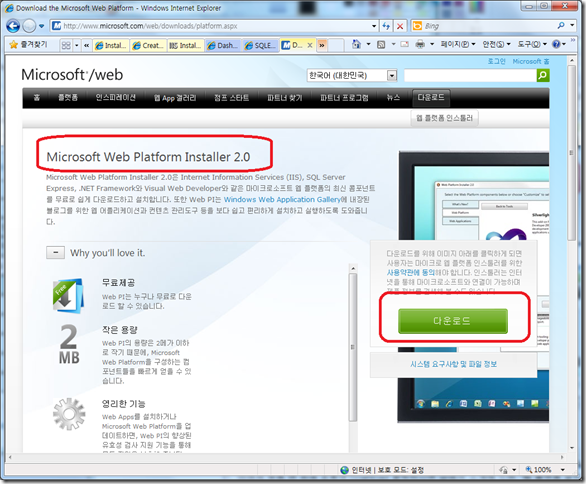586x484 pixels.
Task: Open the 웹 App 갤러리 navigation item
Action: tap(175, 98)
